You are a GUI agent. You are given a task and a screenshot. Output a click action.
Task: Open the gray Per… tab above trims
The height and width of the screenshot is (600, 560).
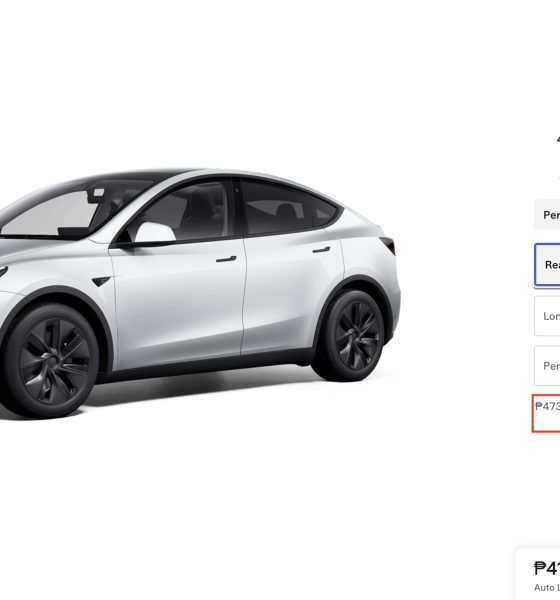tap(548, 215)
